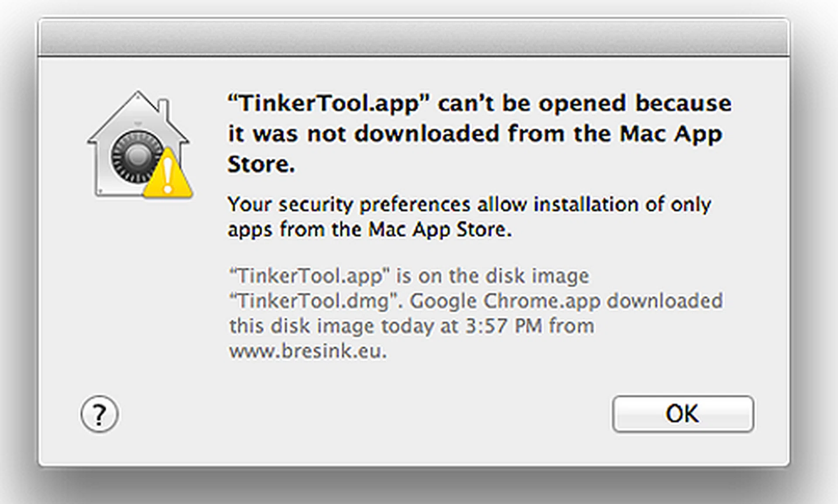Open help with the question mark button
This screenshot has width=838, height=504.
(100, 414)
